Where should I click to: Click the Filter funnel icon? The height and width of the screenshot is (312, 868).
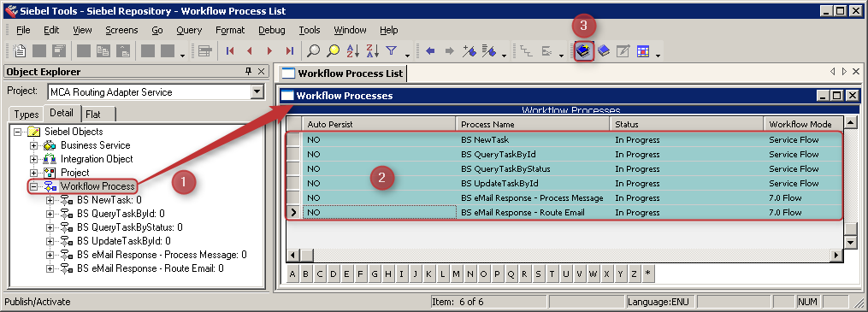pyautogui.click(x=392, y=51)
